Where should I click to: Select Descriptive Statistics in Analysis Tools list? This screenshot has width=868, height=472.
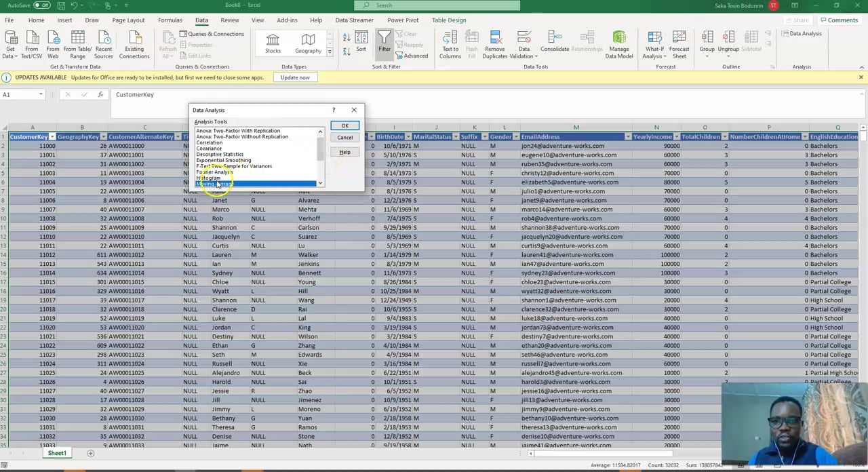220,155
